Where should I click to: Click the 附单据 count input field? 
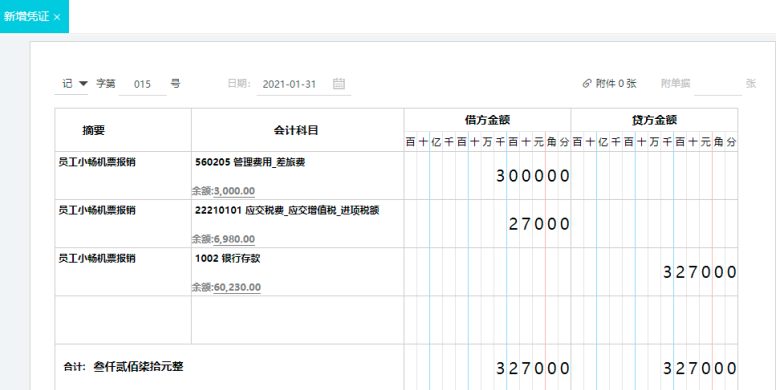tap(718, 84)
